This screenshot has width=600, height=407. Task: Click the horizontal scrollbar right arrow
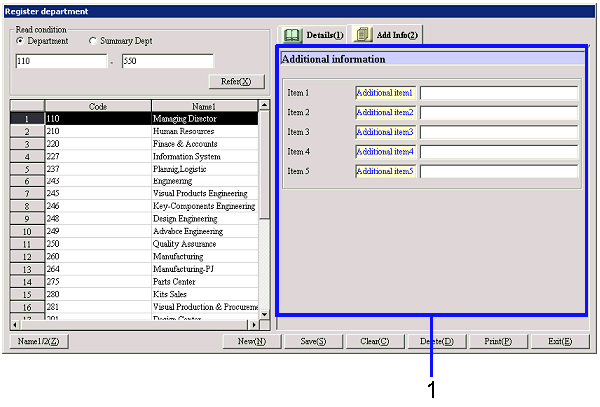pyautogui.click(x=254, y=323)
